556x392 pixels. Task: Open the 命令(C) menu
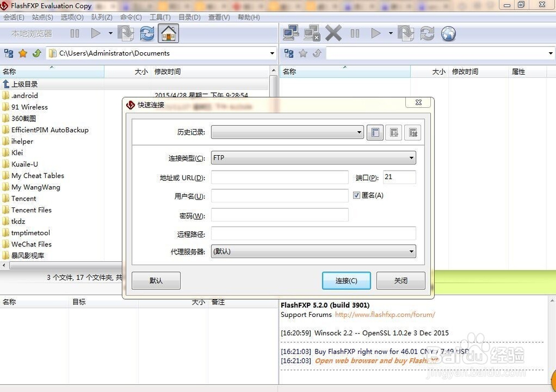[x=131, y=17]
